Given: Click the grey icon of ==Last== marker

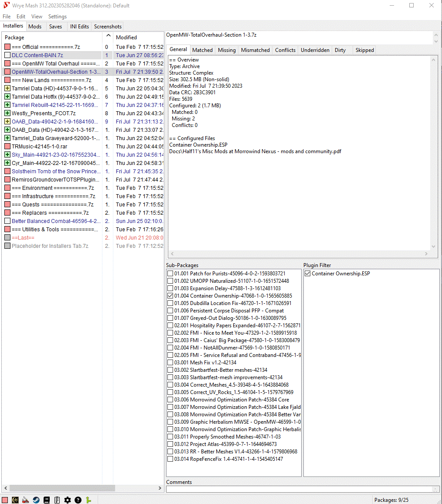Looking at the screenshot, I should pos(7,238).
